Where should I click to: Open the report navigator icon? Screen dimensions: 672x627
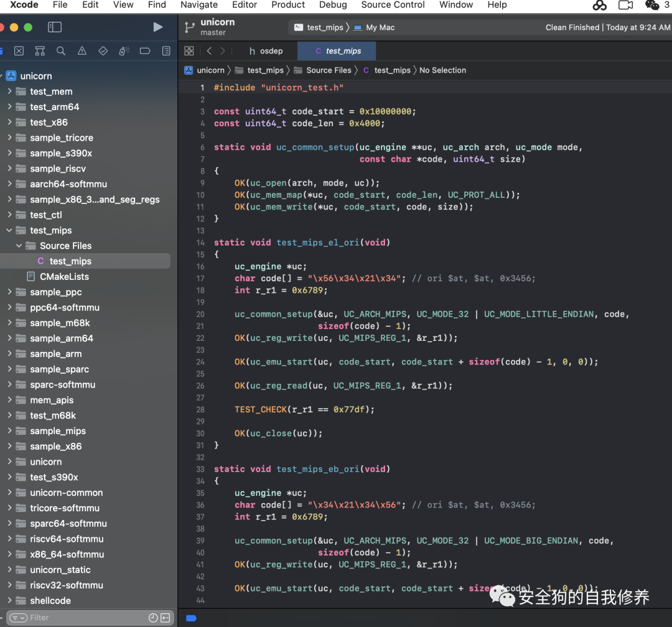point(166,51)
